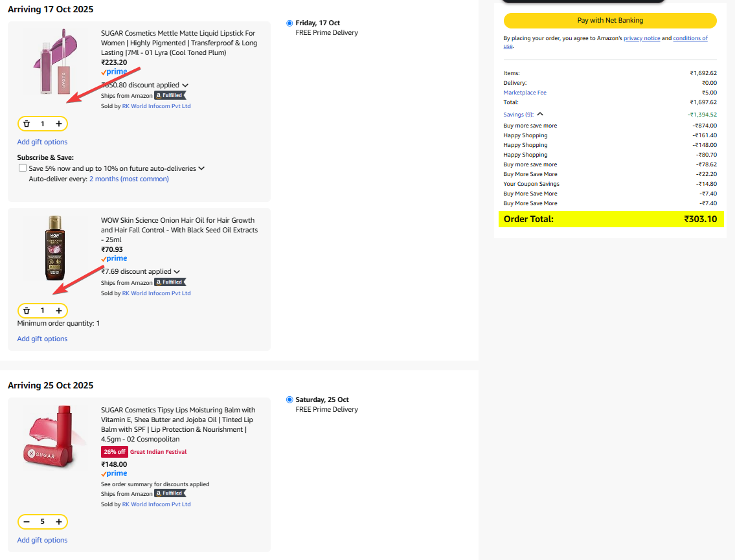Click plus icon for WOW Hair Oil
Screen dimensions: 735x560
[59, 311]
